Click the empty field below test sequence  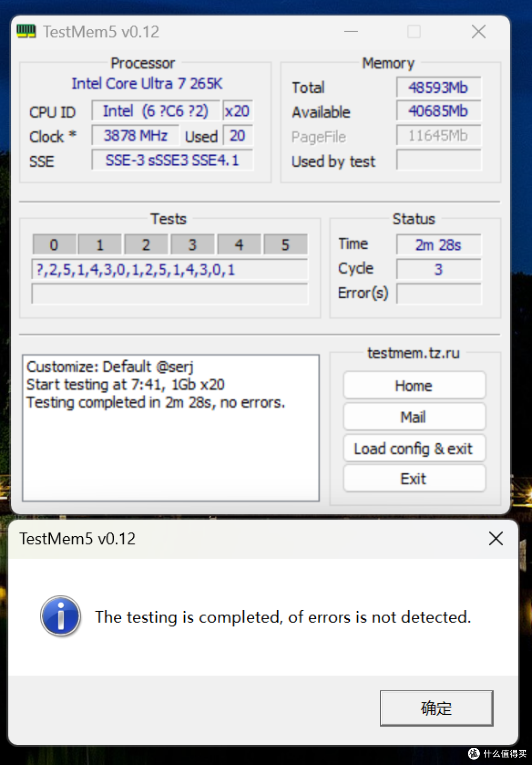point(170,294)
